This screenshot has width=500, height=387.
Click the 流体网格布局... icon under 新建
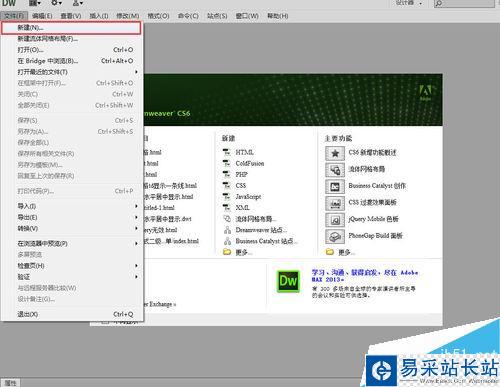coord(227,219)
